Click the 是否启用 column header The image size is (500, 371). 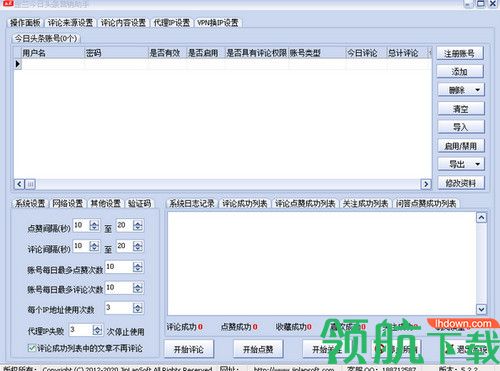coord(205,53)
